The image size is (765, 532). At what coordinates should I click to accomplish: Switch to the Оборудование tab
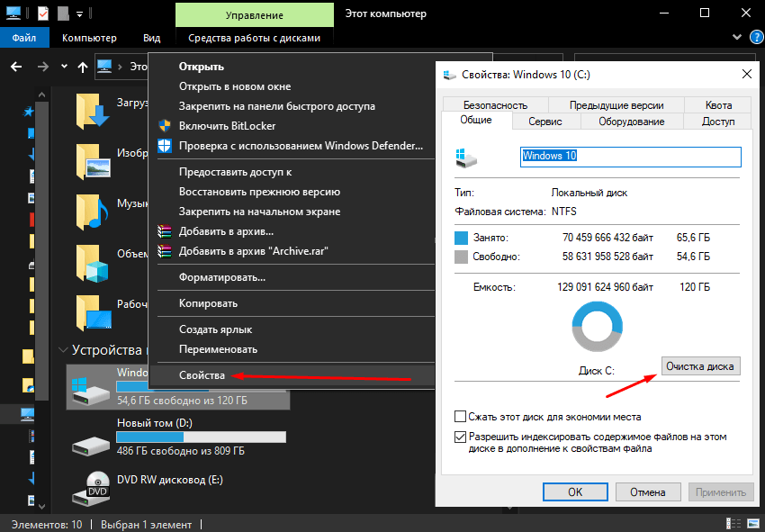[631, 122]
